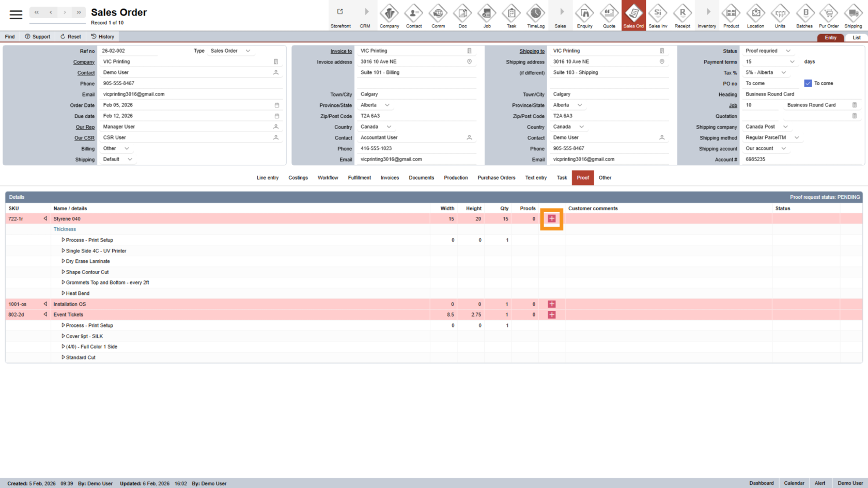Open calendar picker for Order Date
The width and height of the screenshot is (868, 488).
[x=276, y=105]
